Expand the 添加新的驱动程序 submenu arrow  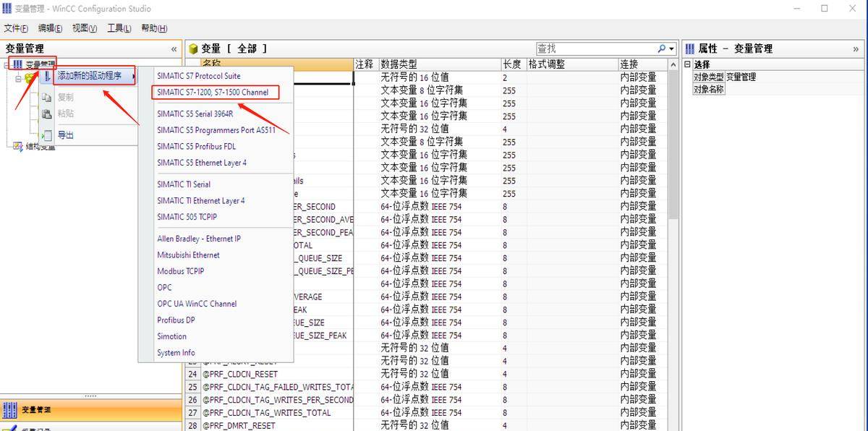[135, 77]
